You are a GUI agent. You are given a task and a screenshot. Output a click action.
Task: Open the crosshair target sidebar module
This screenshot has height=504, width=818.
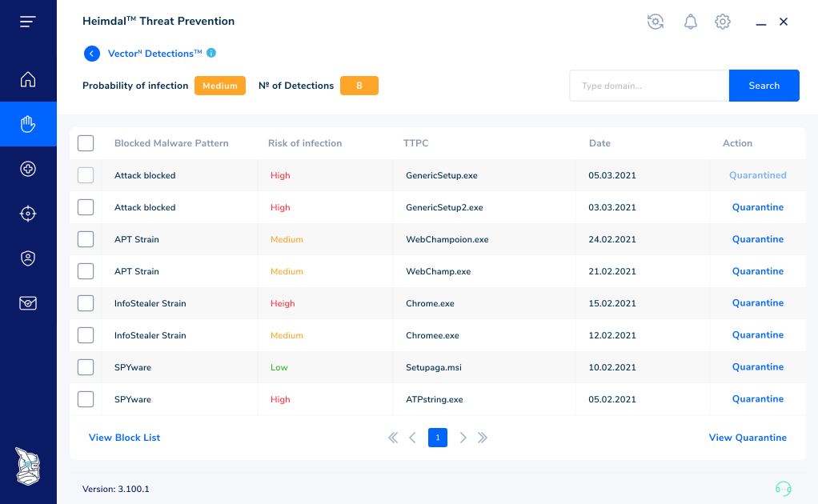click(x=28, y=214)
